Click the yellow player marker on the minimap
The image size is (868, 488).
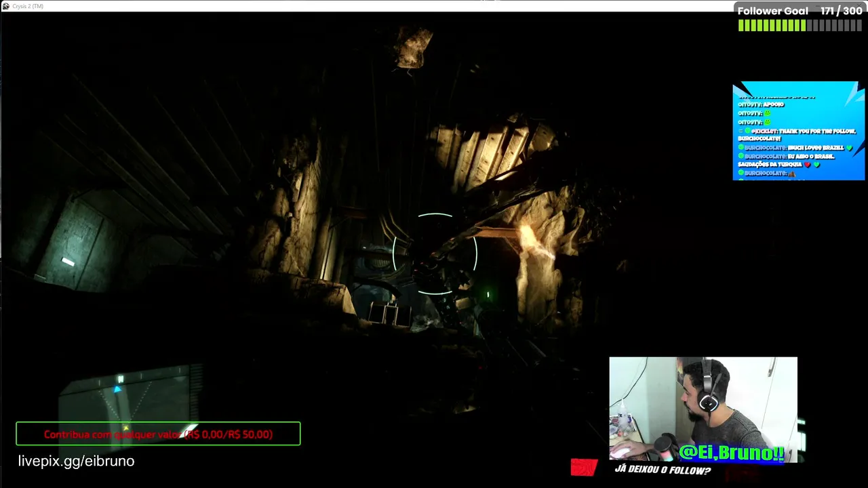point(125,428)
